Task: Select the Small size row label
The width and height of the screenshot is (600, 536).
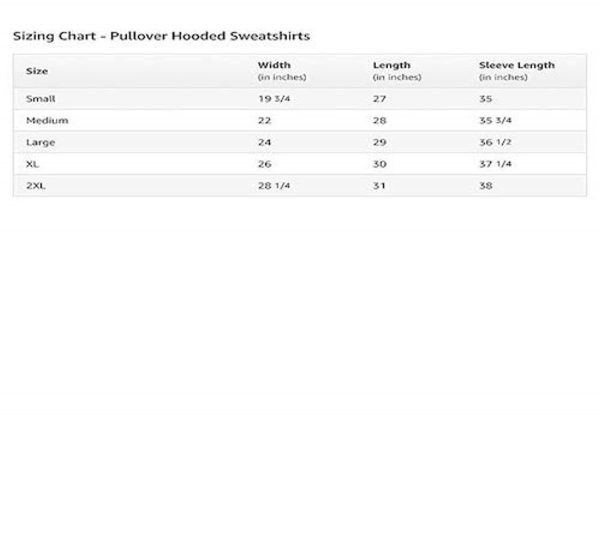Action: (x=41, y=99)
